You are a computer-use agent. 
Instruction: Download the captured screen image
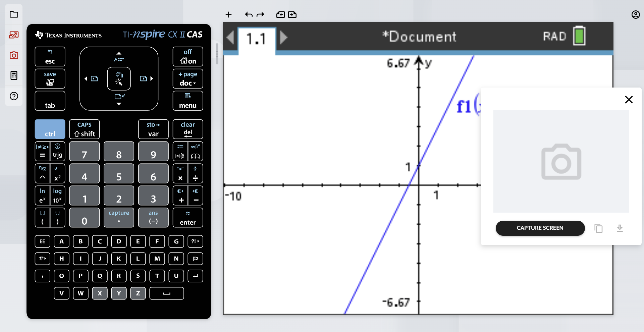pos(620,228)
